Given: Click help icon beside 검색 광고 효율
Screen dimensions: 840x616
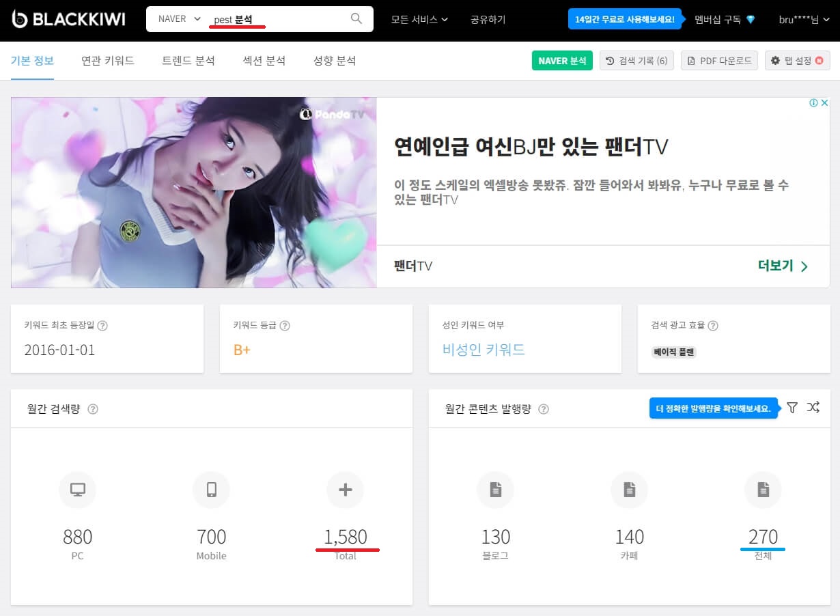Looking at the screenshot, I should pos(713,326).
